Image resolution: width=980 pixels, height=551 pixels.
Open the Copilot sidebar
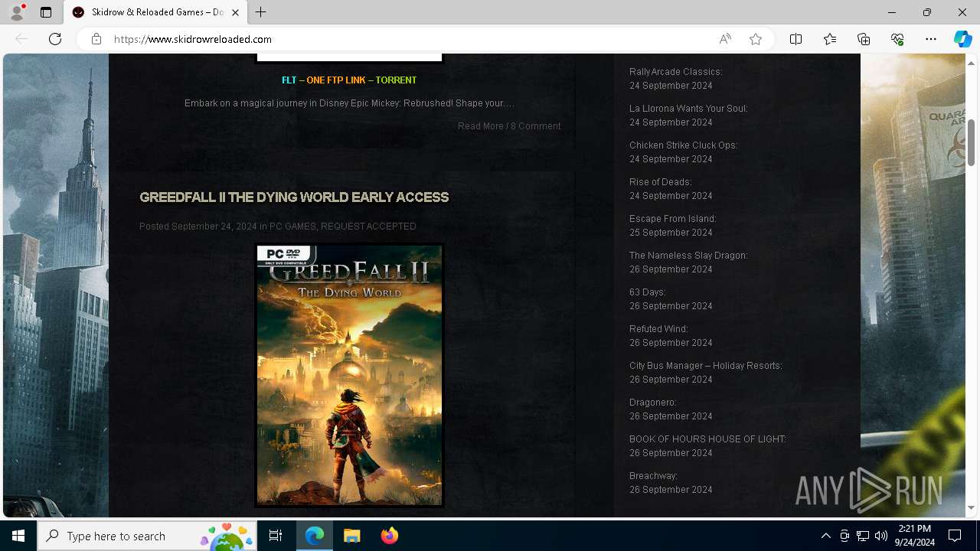pos(962,39)
